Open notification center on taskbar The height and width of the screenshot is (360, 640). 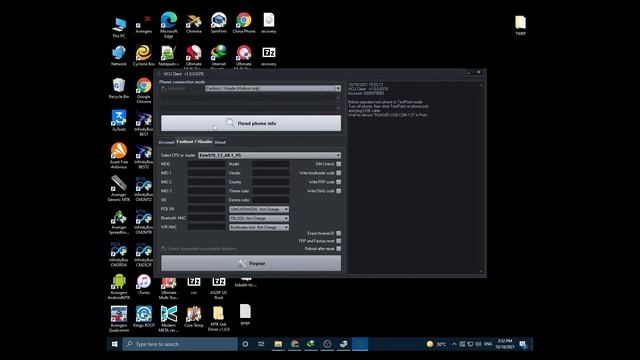click(x=523, y=344)
